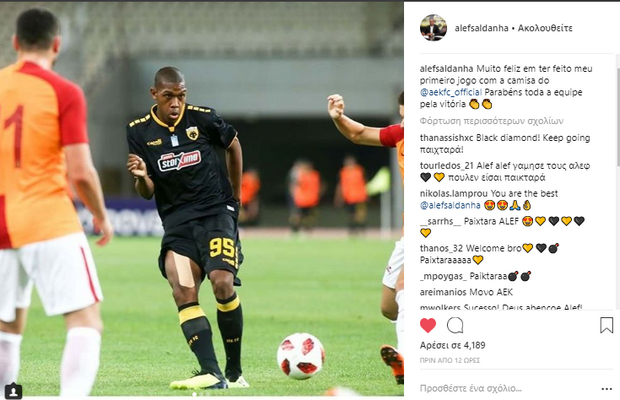Open alefsaldanha profile avatar

tap(433, 28)
